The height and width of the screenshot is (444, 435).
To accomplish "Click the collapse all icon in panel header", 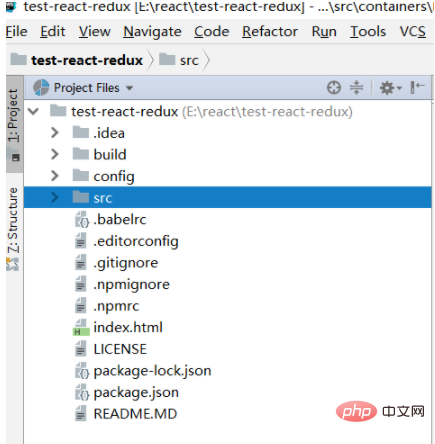I will (x=356, y=88).
